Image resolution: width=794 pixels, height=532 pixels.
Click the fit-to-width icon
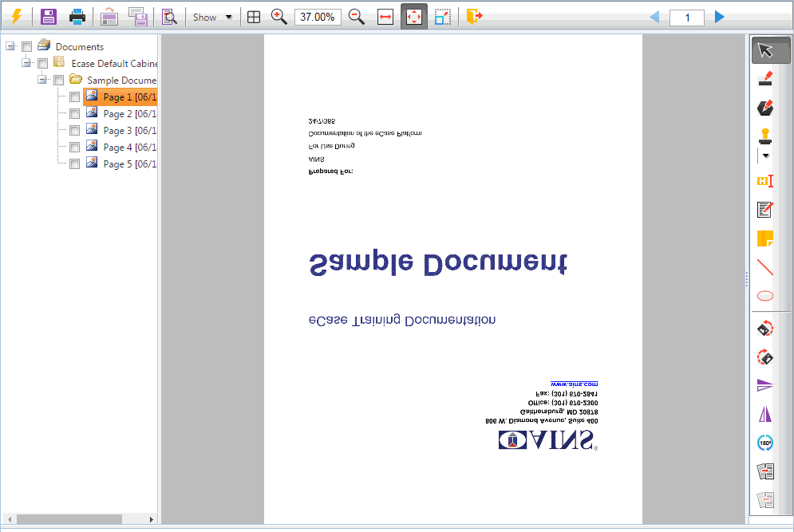tap(385, 18)
